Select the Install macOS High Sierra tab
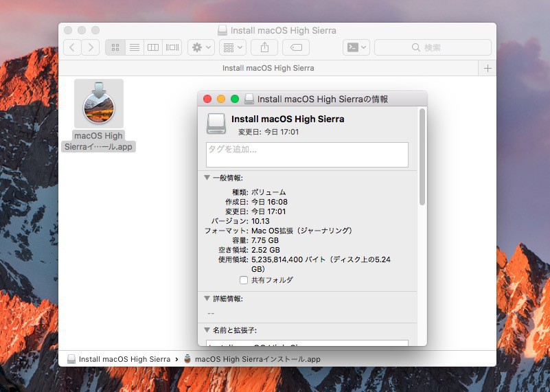The height and width of the screenshot is (392, 550). coord(268,68)
